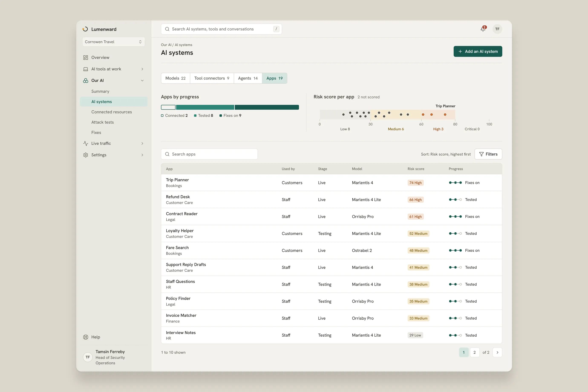Click the AI tools at work laptop icon

(85, 69)
